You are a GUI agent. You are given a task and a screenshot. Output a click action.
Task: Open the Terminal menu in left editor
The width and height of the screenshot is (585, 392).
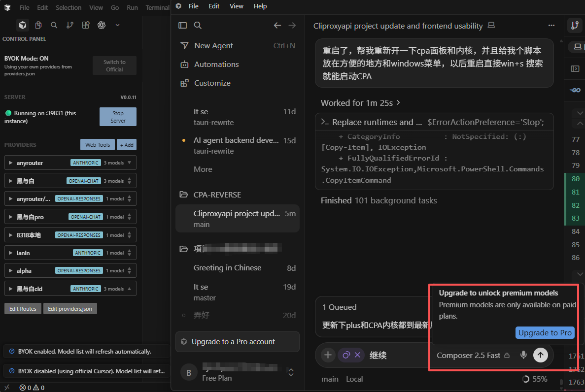click(x=157, y=7)
